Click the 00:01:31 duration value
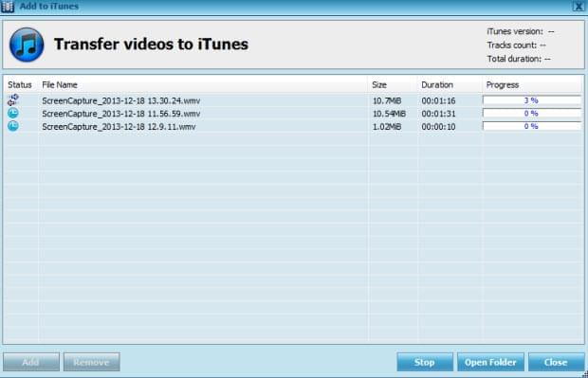 tap(438, 114)
